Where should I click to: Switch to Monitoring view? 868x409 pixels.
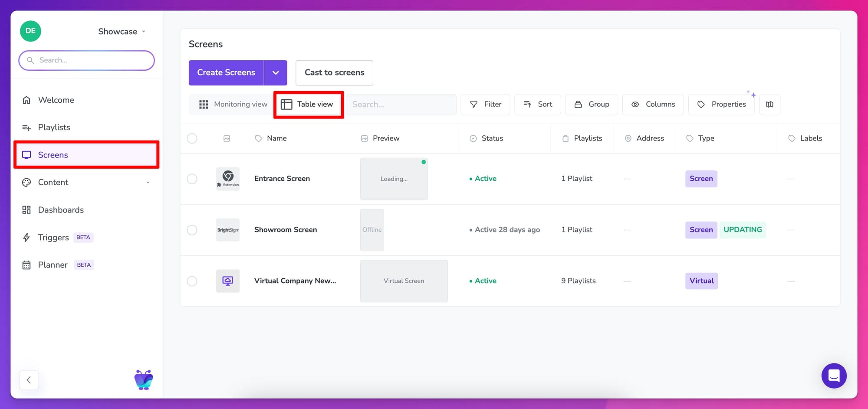pyautogui.click(x=233, y=105)
